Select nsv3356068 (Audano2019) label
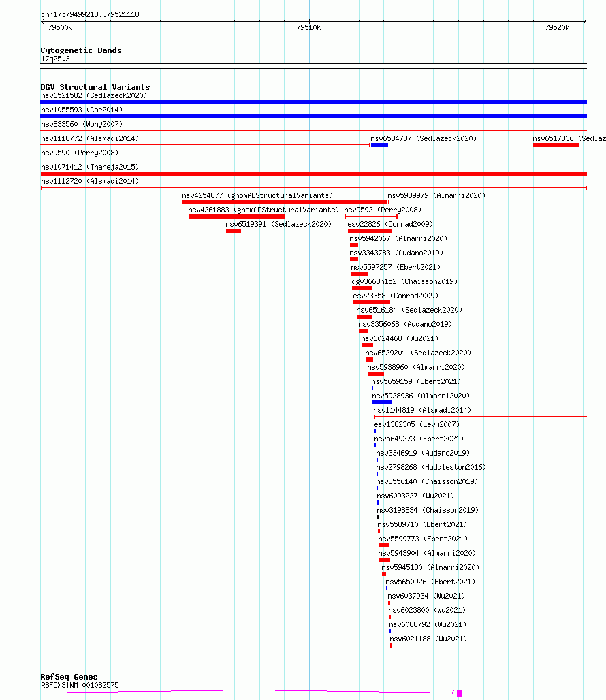Image resolution: width=606 pixels, height=700 pixels. click(x=405, y=323)
